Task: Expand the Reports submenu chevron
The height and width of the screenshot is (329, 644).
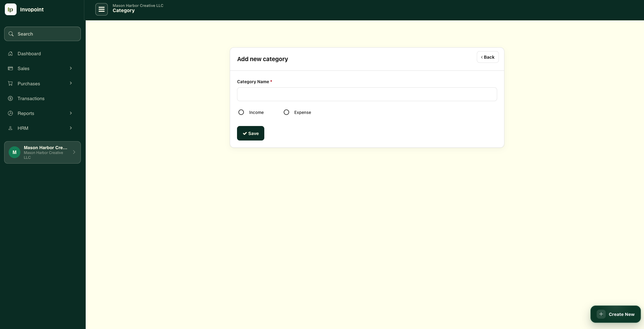Action: tap(71, 113)
